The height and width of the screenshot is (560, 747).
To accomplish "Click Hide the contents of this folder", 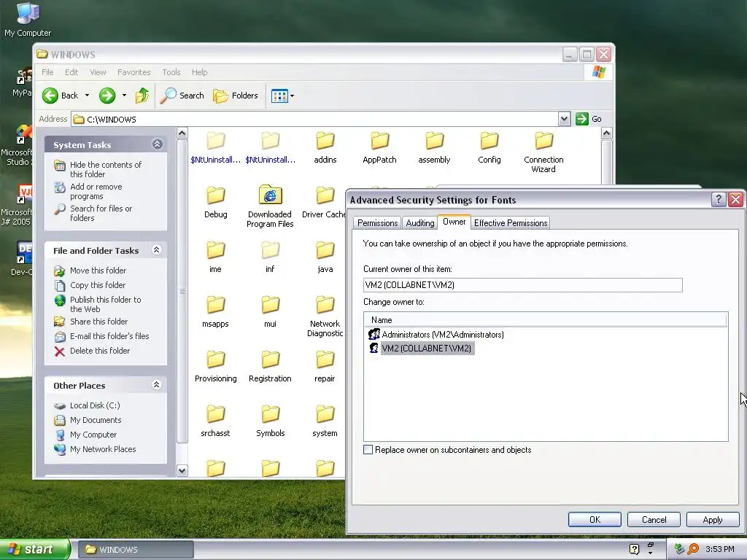I will point(105,169).
